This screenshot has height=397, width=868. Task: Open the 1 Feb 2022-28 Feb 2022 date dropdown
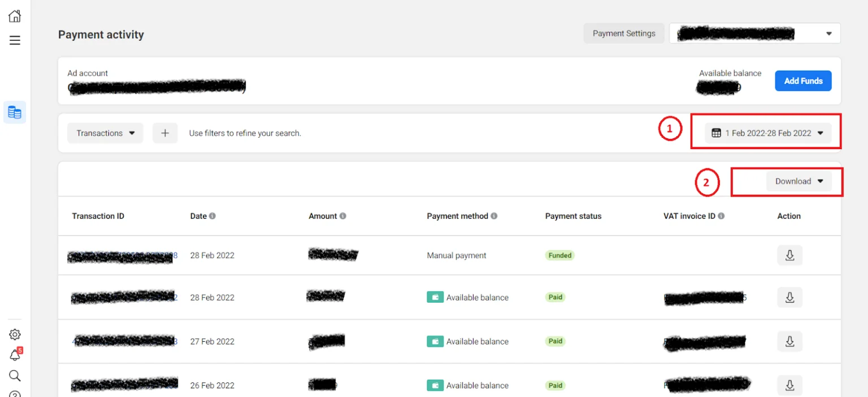(x=766, y=133)
